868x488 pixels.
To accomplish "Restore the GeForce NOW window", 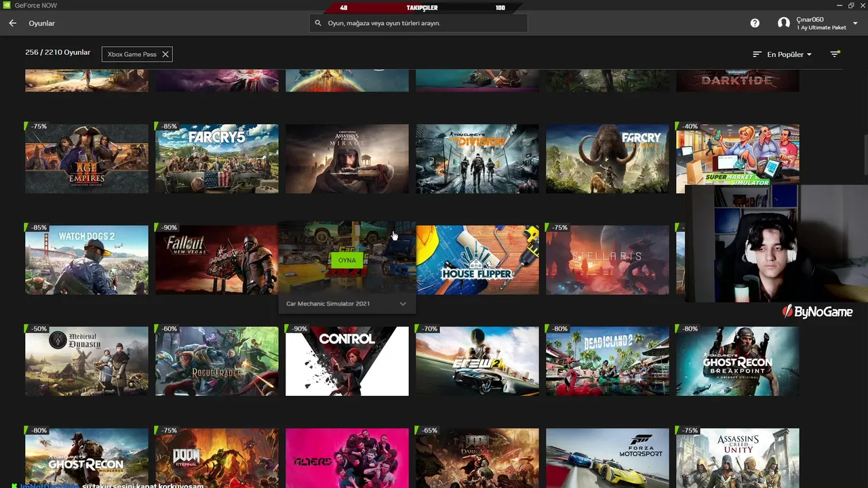I will [851, 5].
